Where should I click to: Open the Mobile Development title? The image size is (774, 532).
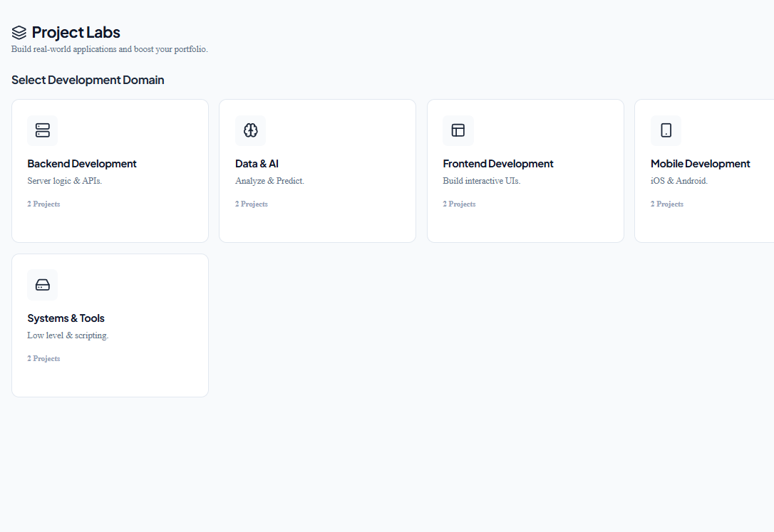700,164
